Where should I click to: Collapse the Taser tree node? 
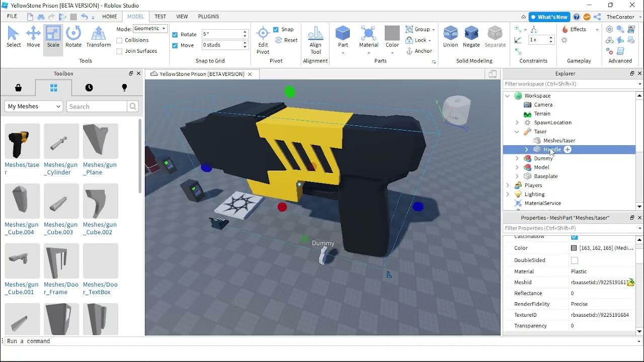517,132
